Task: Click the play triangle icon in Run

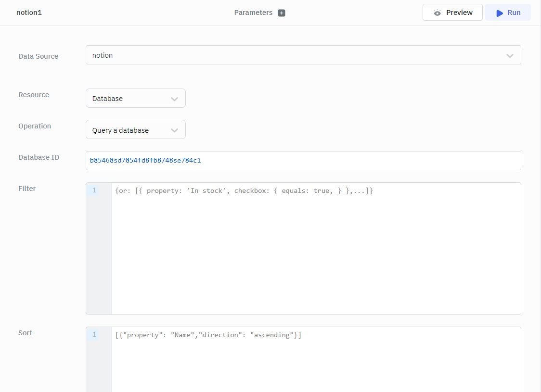Action: tap(500, 13)
